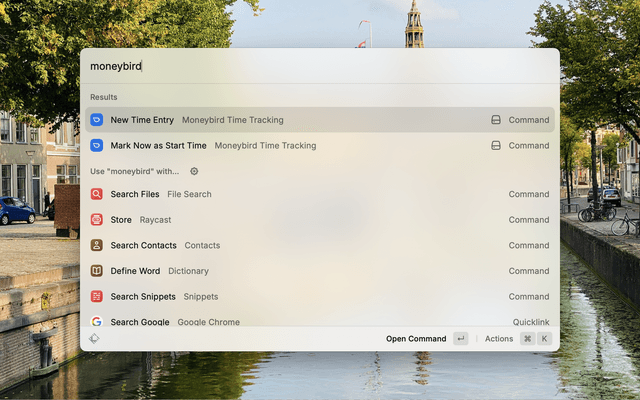This screenshot has width=640, height=400.
Task: Click the Raycast Store icon
Action: [96, 219]
